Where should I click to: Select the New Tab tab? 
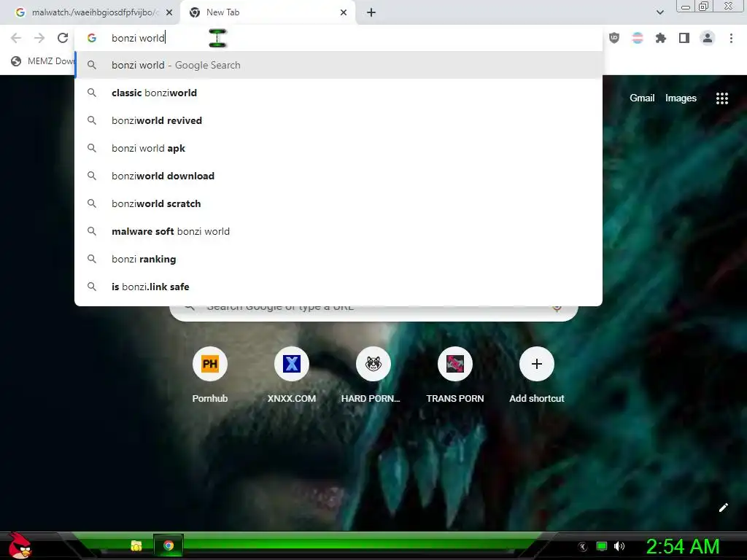coord(268,13)
